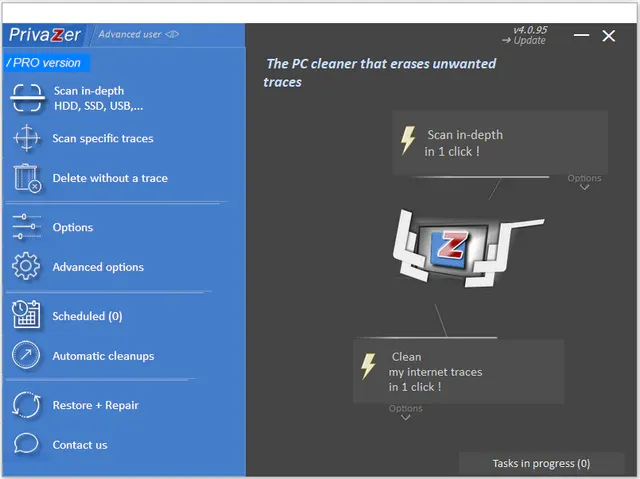Open Tasks in progress (0) panel
Screen dimensions: 640x479
point(541,464)
